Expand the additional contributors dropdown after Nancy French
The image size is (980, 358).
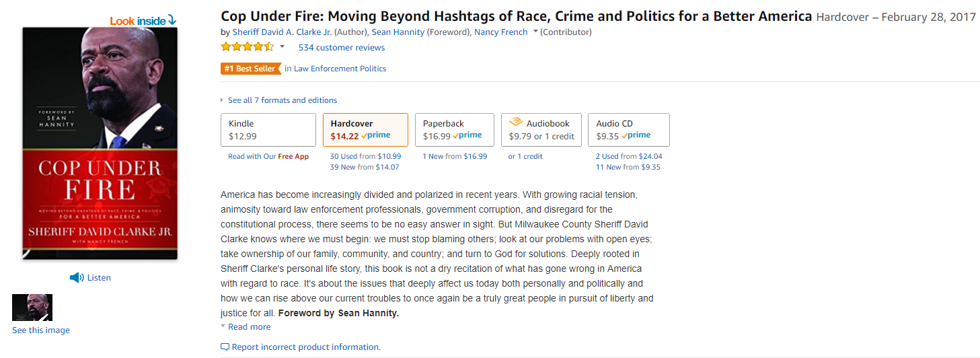[x=535, y=32]
